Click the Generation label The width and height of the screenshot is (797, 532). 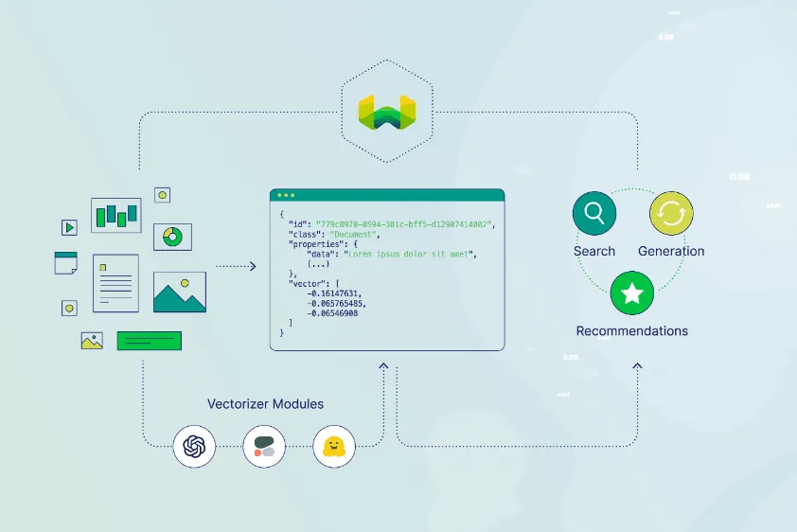click(671, 251)
